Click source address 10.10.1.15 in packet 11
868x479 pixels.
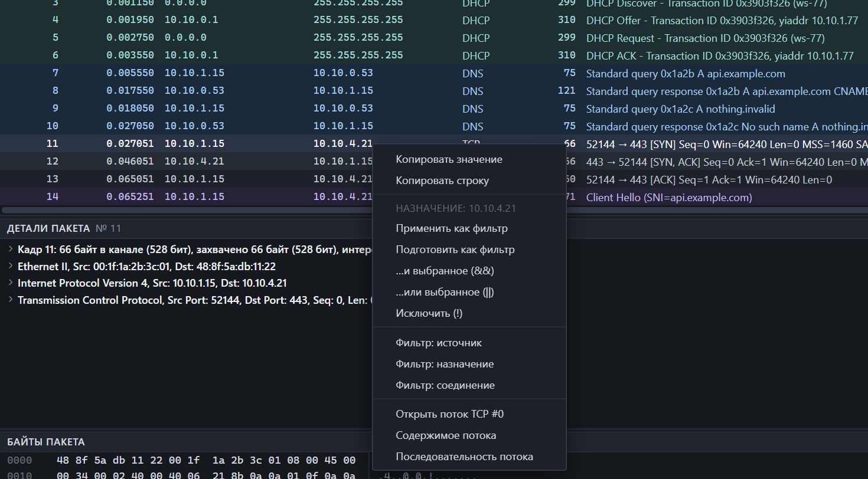coord(194,144)
